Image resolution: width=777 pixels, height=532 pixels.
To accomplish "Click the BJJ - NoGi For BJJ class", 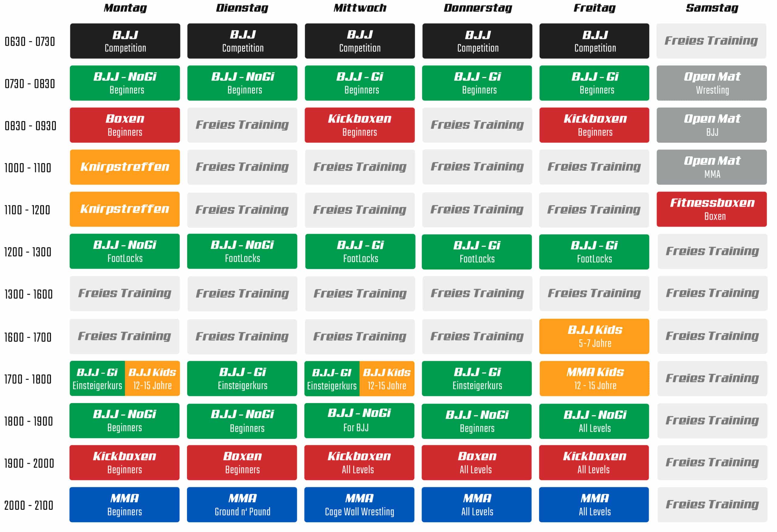I will pos(359,421).
